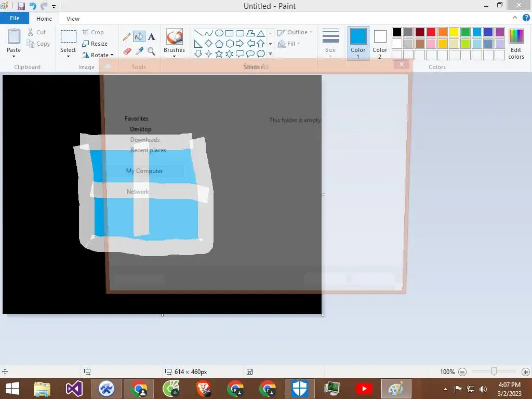Choose the Diamond shape
532x399 pixels.
[209, 44]
